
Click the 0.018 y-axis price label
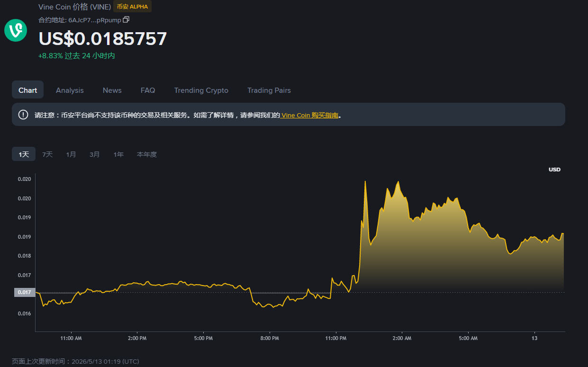(x=25, y=256)
